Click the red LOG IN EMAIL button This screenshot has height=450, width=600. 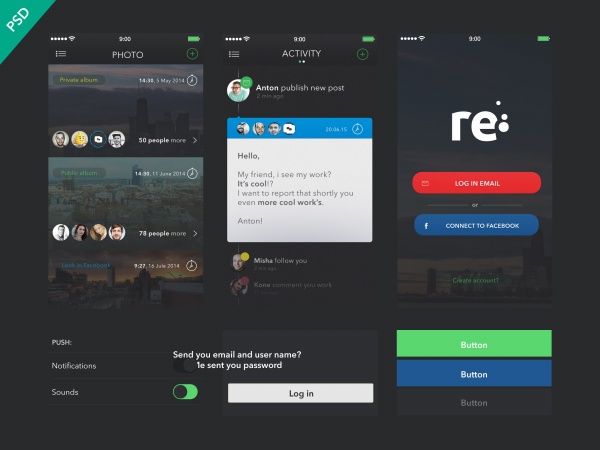[476, 183]
